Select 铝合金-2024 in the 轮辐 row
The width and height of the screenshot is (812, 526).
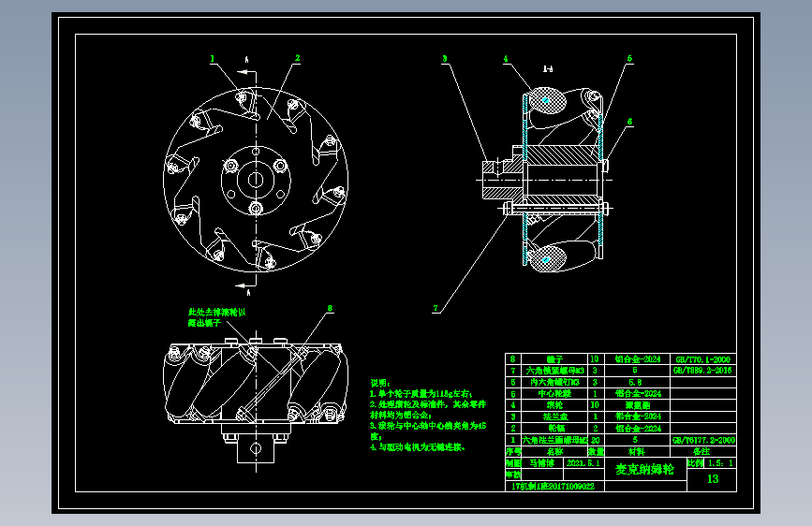638,428
